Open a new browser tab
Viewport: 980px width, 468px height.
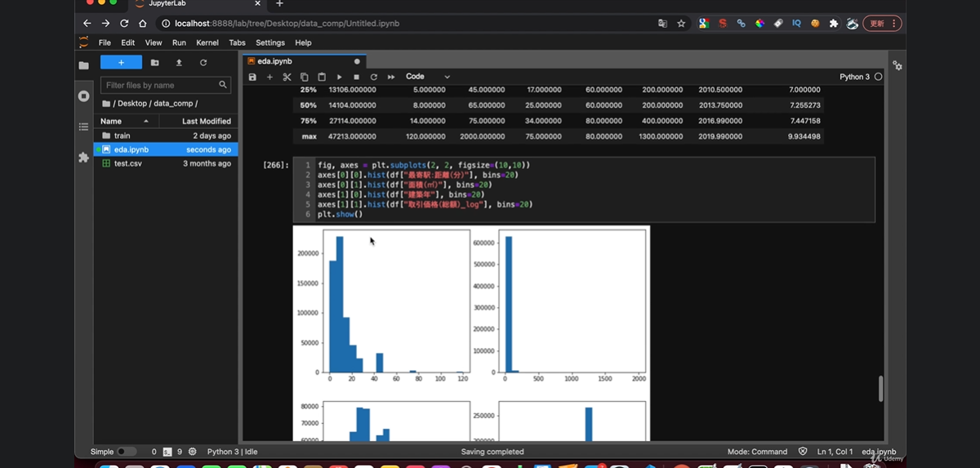click(279, 4)
